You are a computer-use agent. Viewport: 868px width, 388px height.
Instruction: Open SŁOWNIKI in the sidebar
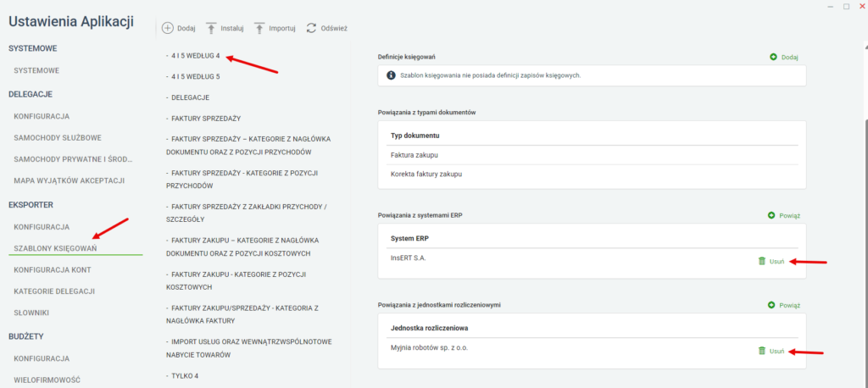tap(31, 313)
